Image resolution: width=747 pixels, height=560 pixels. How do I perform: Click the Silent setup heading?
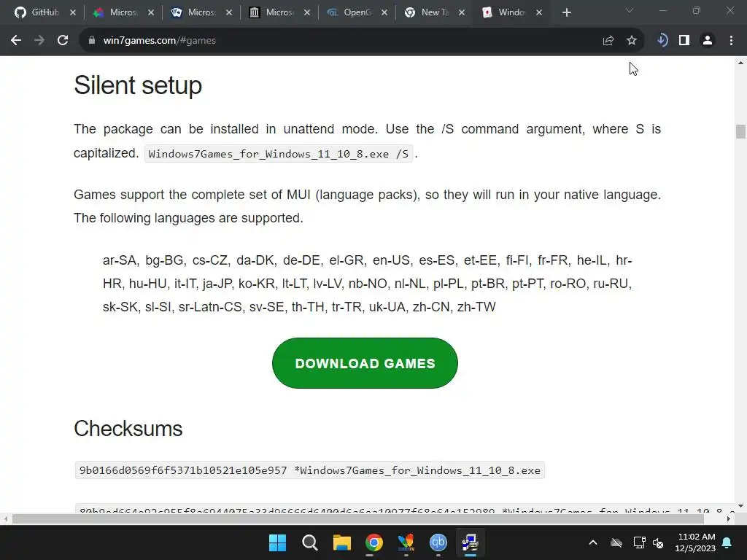coord(138,86)
